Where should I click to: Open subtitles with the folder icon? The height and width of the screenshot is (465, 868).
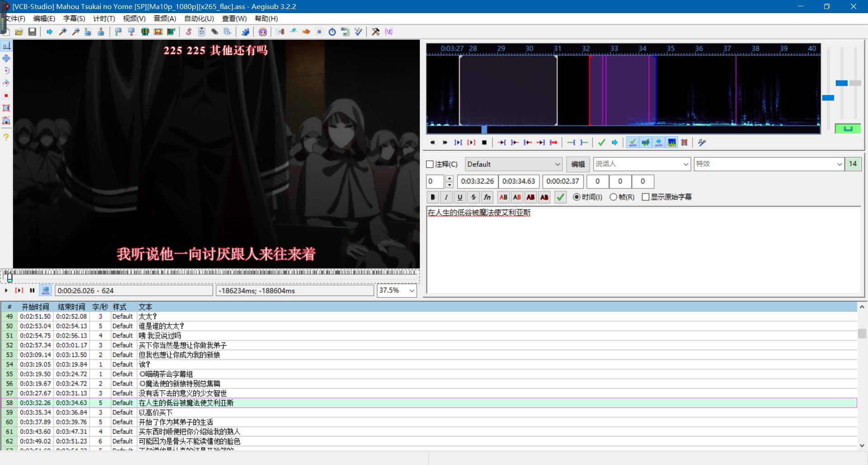(19, 32)
